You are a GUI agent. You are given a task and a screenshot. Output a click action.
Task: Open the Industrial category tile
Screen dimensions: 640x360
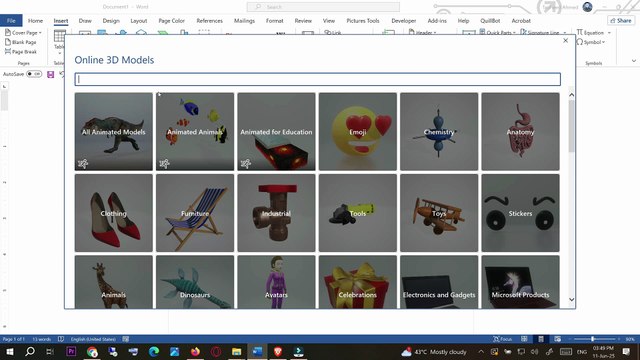pos(276,213)
